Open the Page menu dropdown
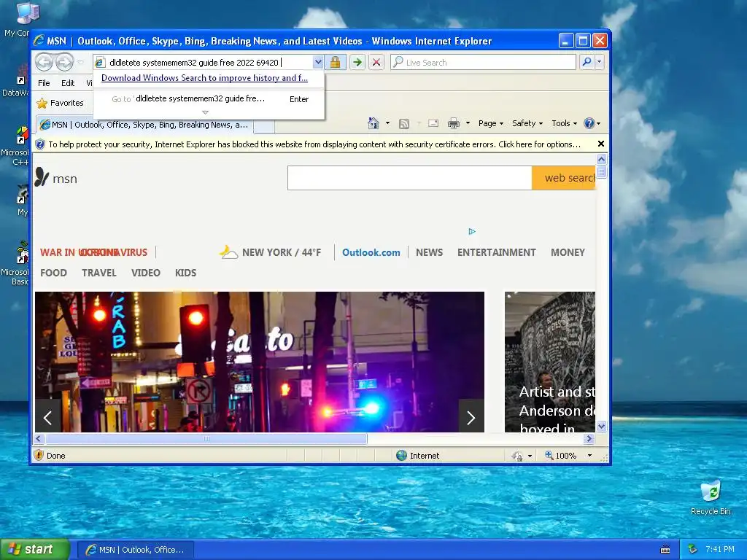Screen dimensions: 747x560 [x=491, y=123]
